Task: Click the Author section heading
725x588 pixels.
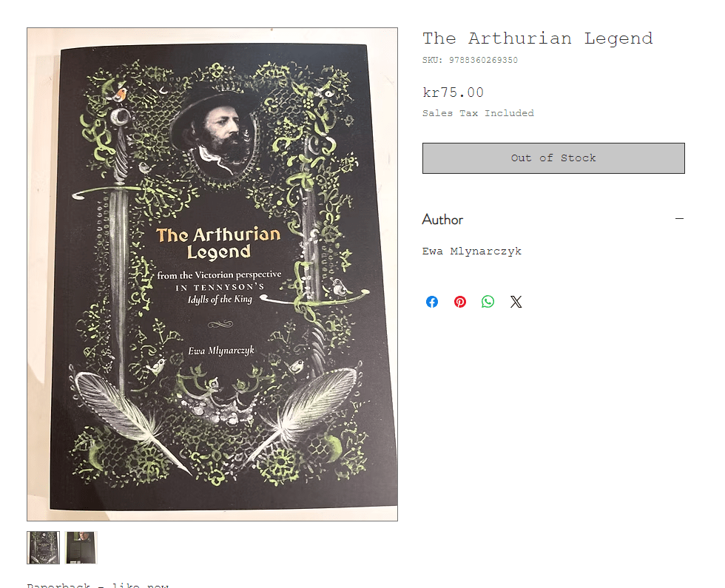Action: pos(442,220)
